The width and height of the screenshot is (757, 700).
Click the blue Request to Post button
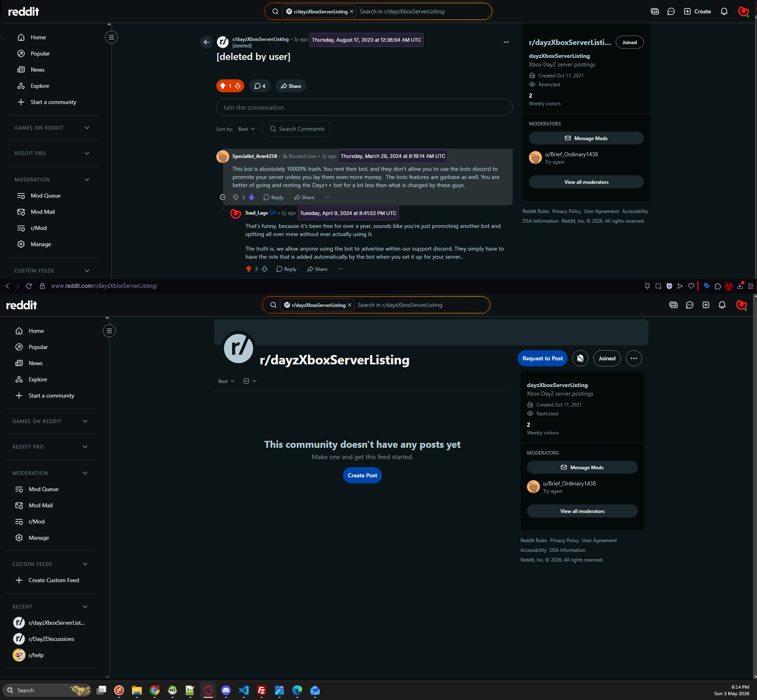pos(543,358)
